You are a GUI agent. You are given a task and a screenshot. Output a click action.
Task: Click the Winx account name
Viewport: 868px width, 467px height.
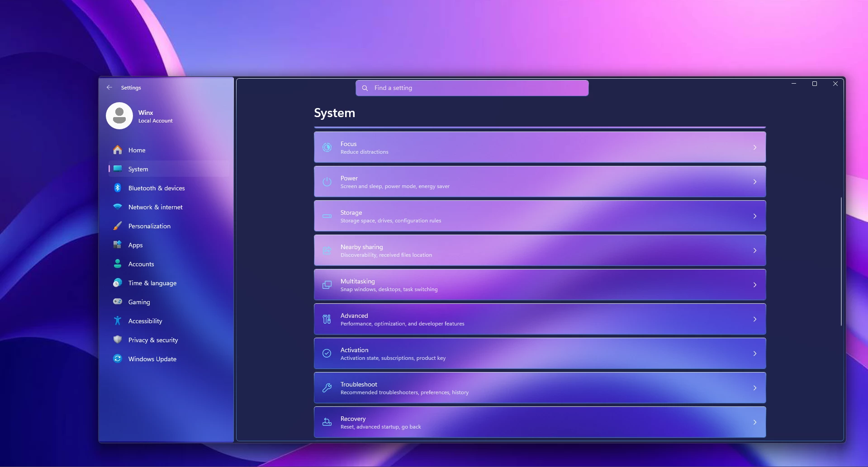point(146,113)
